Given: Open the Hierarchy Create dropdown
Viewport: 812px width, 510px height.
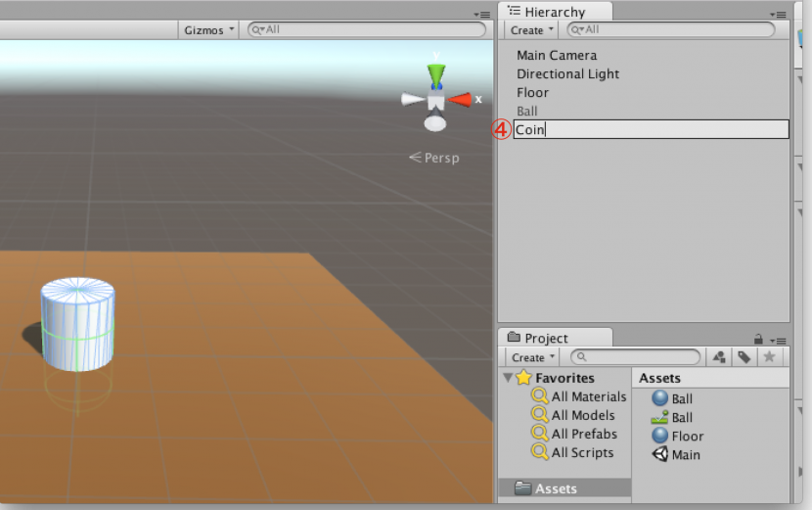Looking at the screenshot, I should (x=532, y=30).
